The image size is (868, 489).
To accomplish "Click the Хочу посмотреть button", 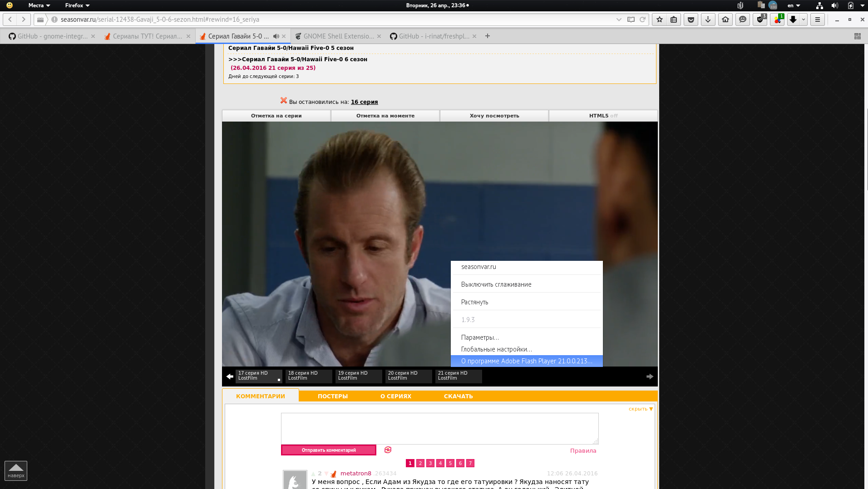I will click(x=494, y=116).
